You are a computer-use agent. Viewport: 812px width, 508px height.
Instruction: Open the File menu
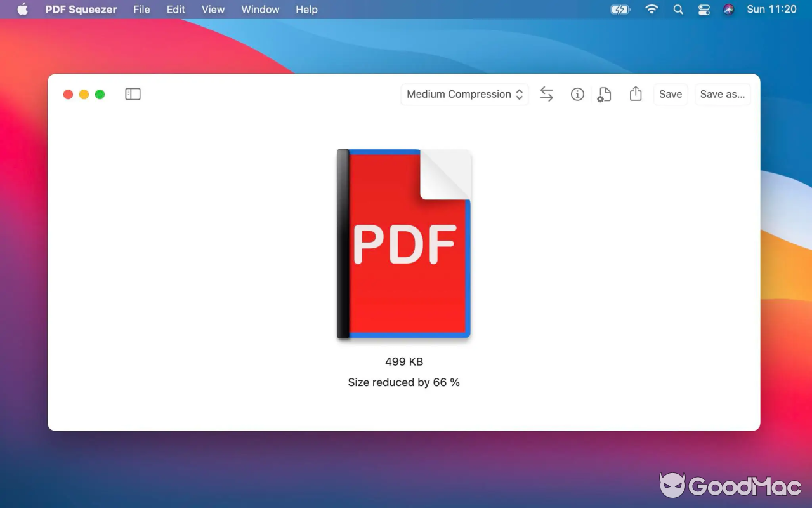click(x=141, y=10)
